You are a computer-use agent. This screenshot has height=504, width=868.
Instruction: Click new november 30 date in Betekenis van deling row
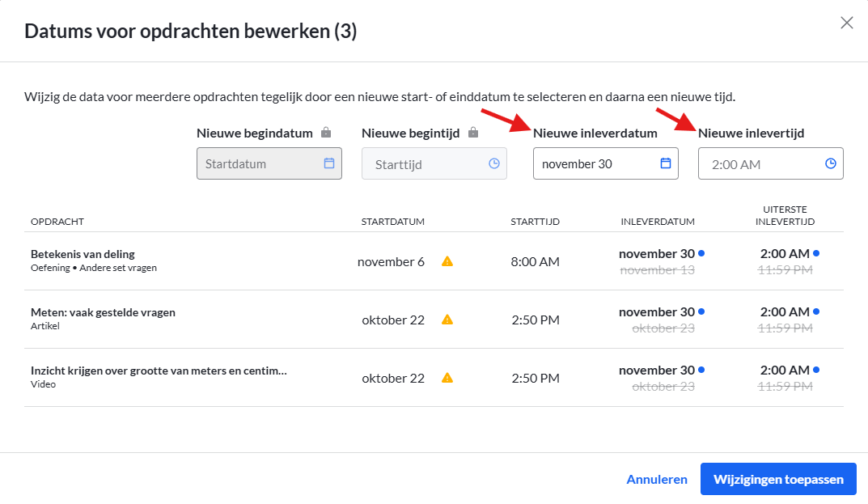click(657, 254)
